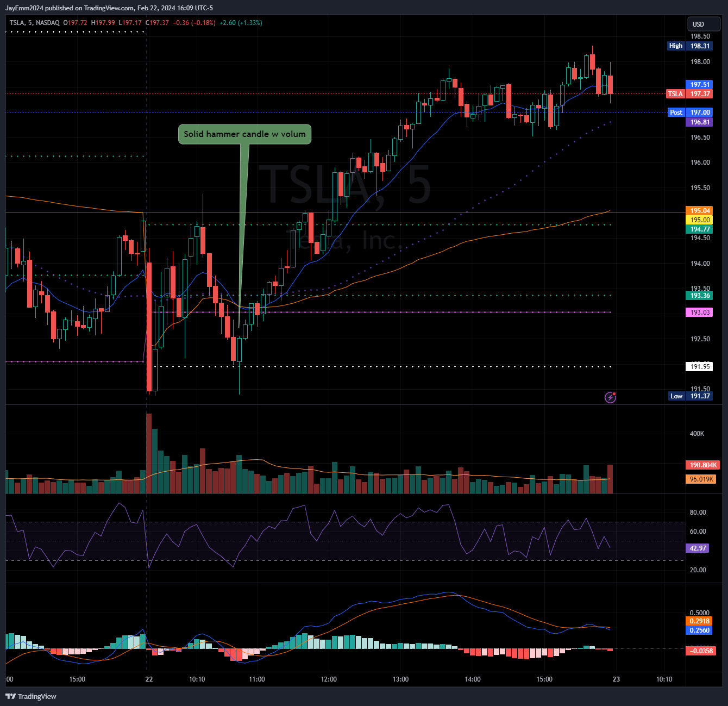
Task: Click the 400K volume axis label
Action: tap(696, 434)
